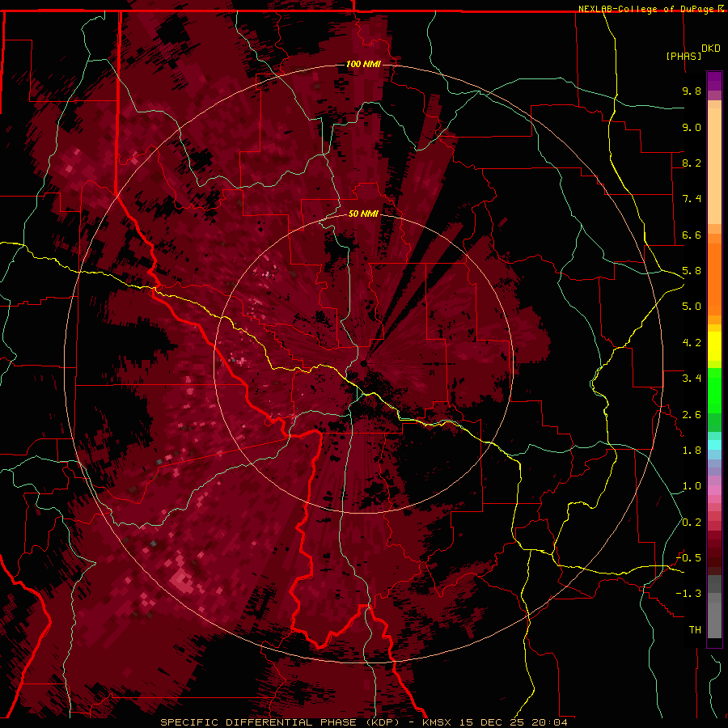This screenshot has height=728, width=728.
Task: Click the [PHAS] units label
Action: click(684, 56)
